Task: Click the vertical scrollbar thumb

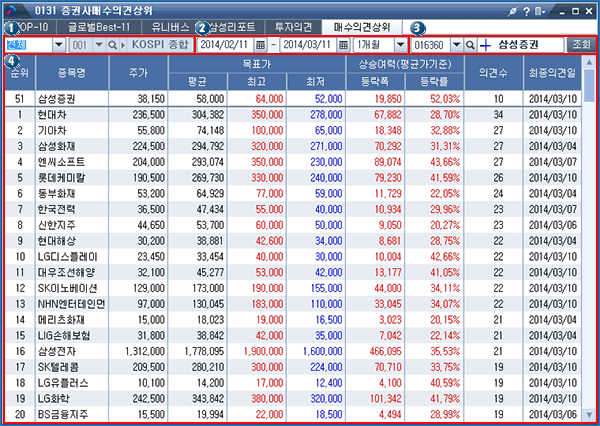Action: pyautogui.click(x=589, y=85)
